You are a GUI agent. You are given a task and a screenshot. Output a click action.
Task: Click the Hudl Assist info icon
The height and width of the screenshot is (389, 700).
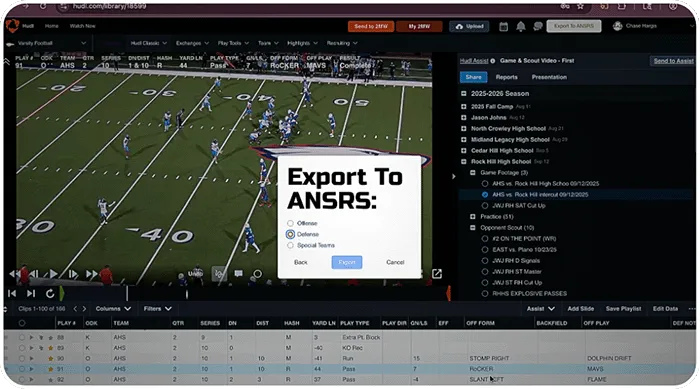tap(493, 61)
